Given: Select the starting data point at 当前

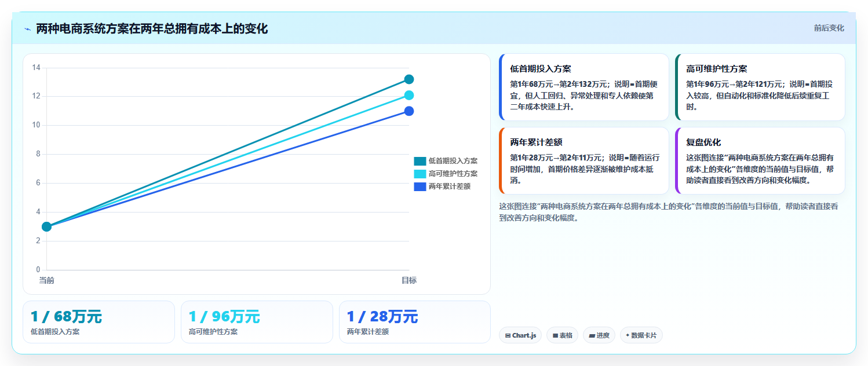Looking at the screenshot, I should click(47, 226).
